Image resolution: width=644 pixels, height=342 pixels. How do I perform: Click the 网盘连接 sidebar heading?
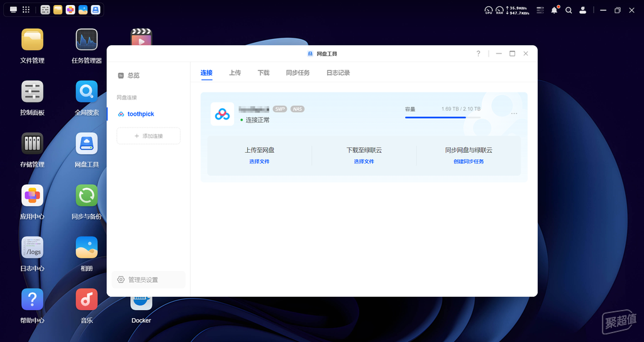pos(126,97)
